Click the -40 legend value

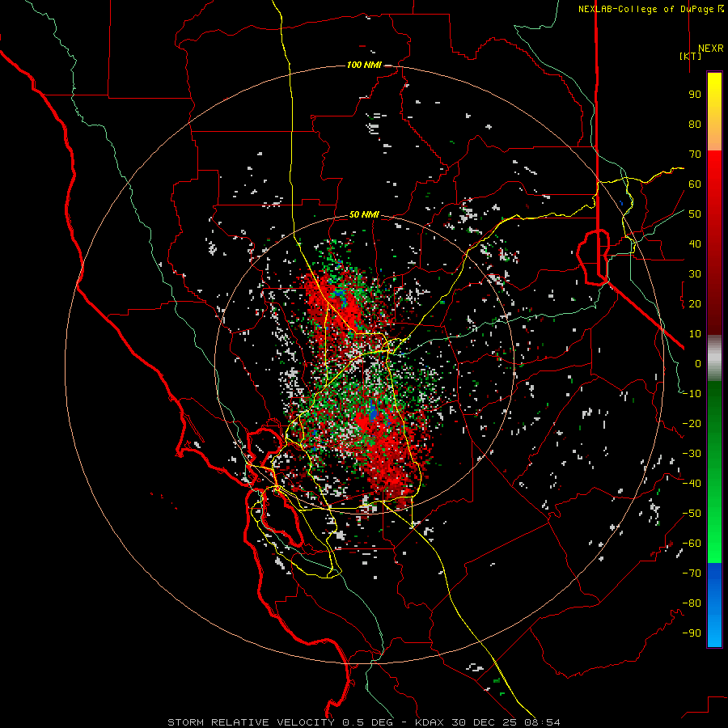click(692, 484)
